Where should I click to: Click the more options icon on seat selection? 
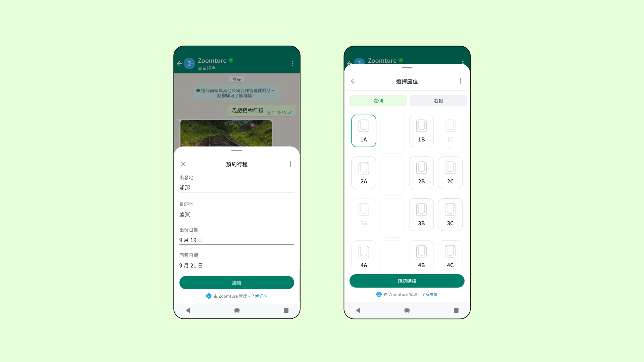point(461,81)
